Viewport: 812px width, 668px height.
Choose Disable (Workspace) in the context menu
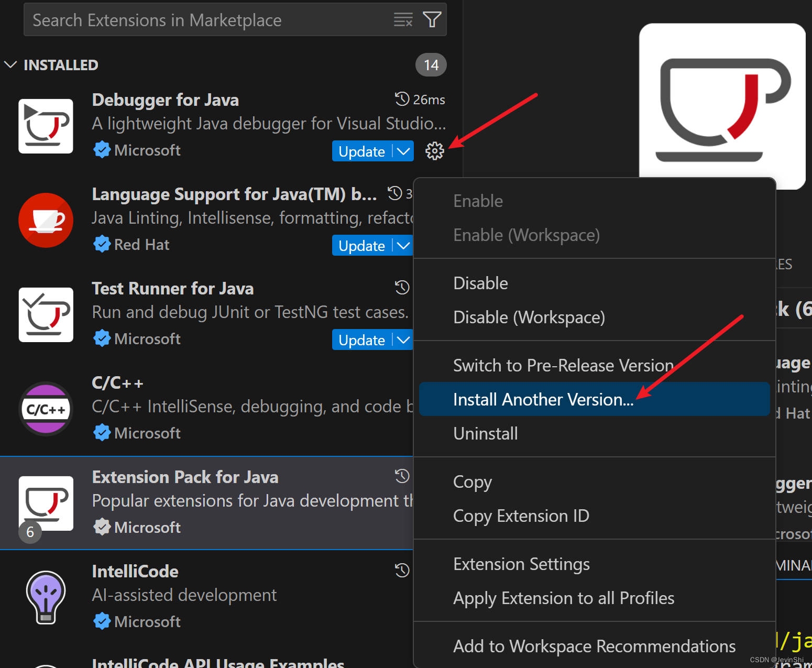point(594,317)
